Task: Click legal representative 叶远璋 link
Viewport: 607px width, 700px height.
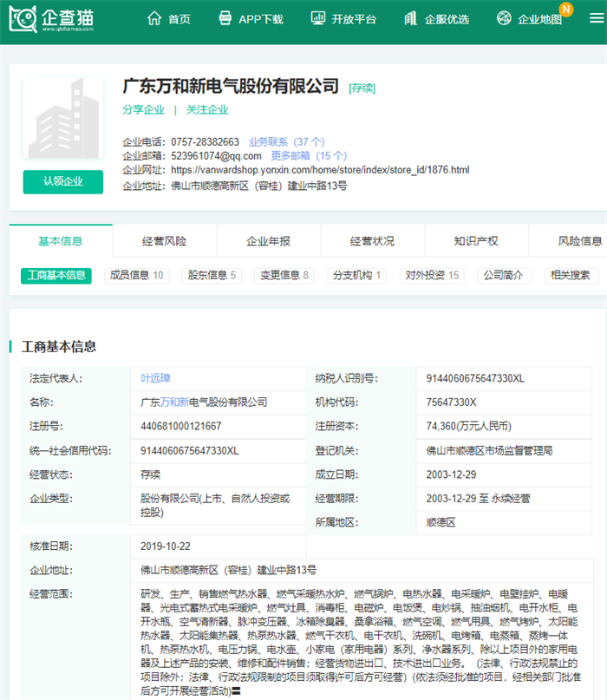Action: [x=155, y=378]
